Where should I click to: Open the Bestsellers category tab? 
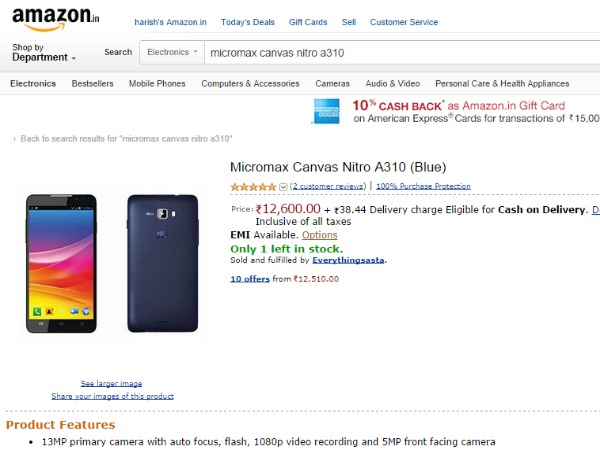click(x=92, y=84)
